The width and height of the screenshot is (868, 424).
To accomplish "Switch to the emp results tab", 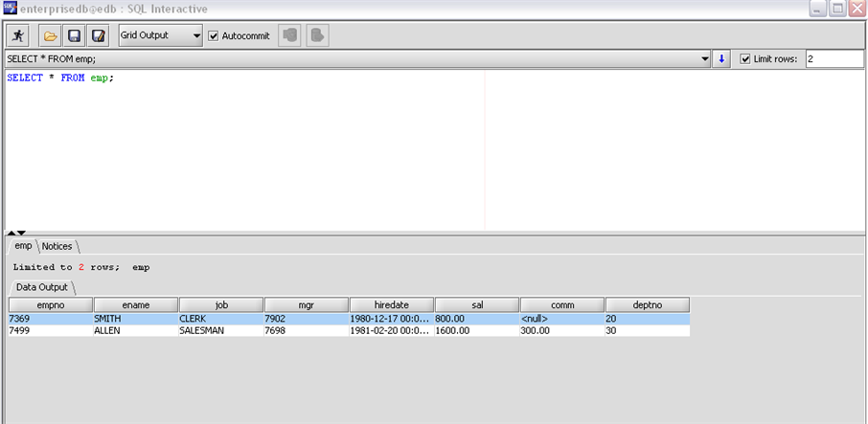I will [23, 246].
